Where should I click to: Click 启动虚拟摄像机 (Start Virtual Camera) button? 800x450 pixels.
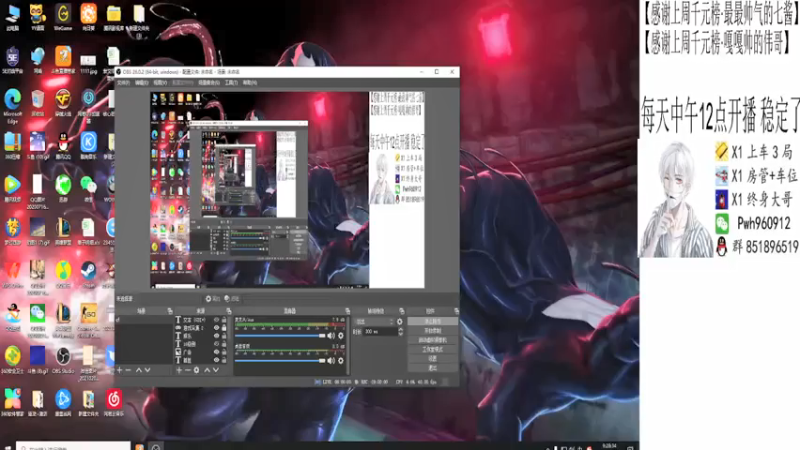432,340
